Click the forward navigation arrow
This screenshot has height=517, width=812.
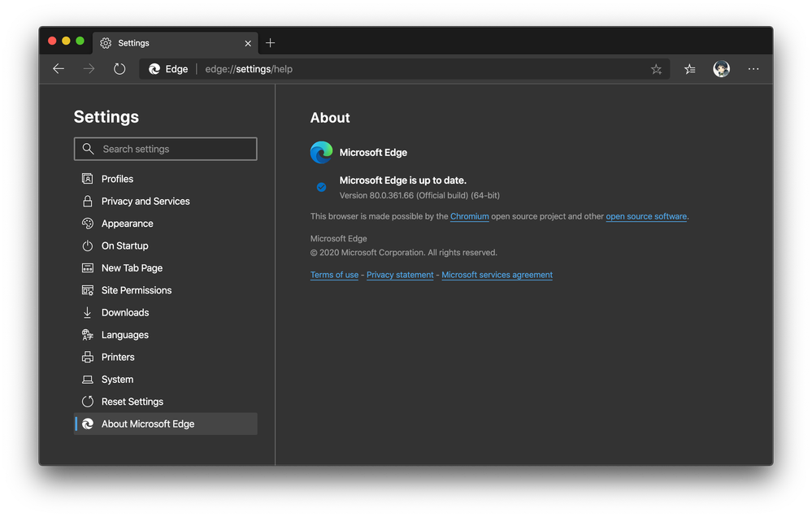coord(89,69)
